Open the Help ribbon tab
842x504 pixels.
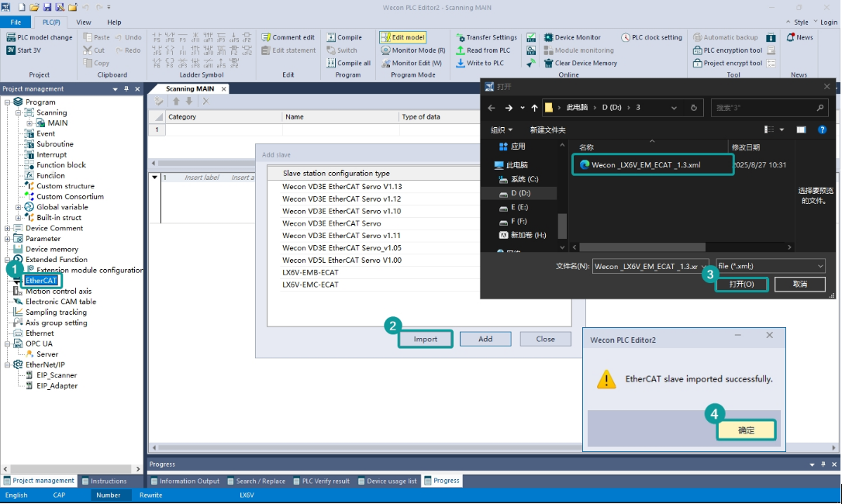pos(114,22)
